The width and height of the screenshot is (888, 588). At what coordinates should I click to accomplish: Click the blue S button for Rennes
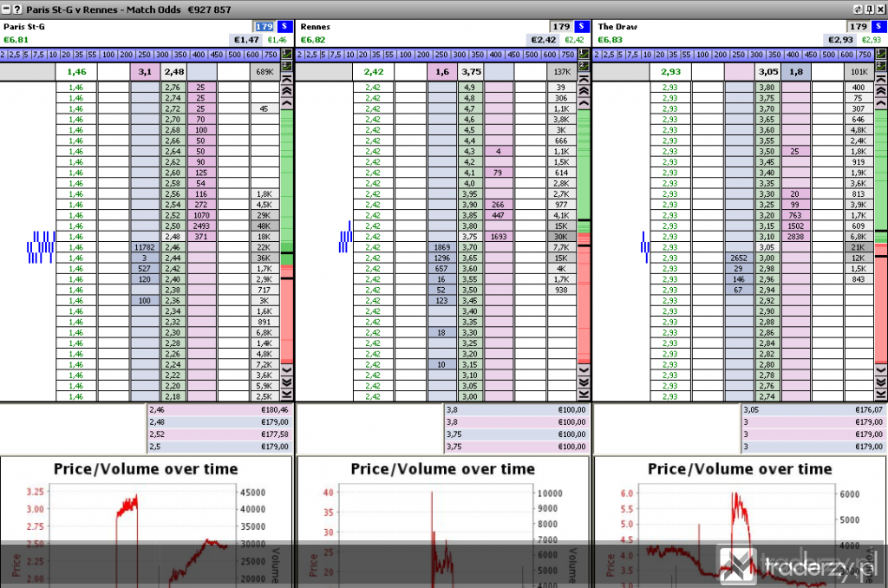pyautogui.click(x=581, y=26)
